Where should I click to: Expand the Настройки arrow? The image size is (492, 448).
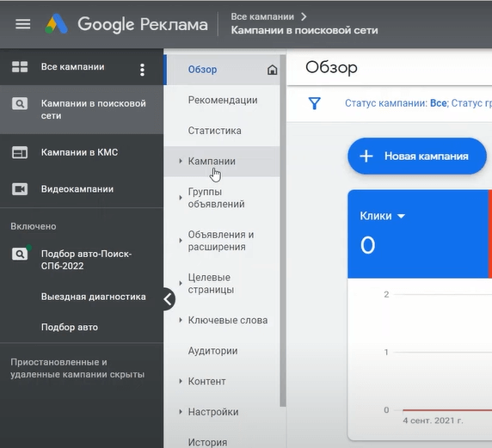(181, 412)
